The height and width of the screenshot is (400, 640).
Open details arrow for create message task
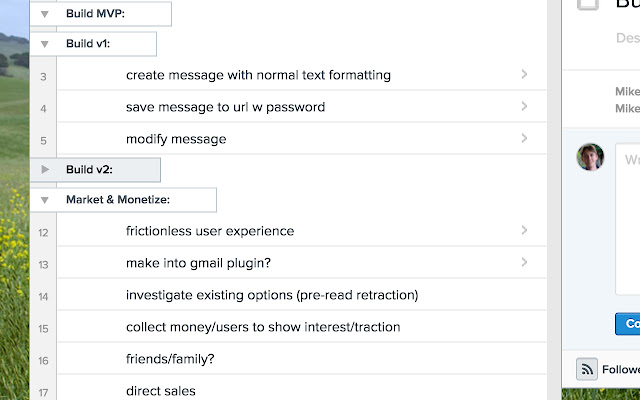tap(525, 75)
